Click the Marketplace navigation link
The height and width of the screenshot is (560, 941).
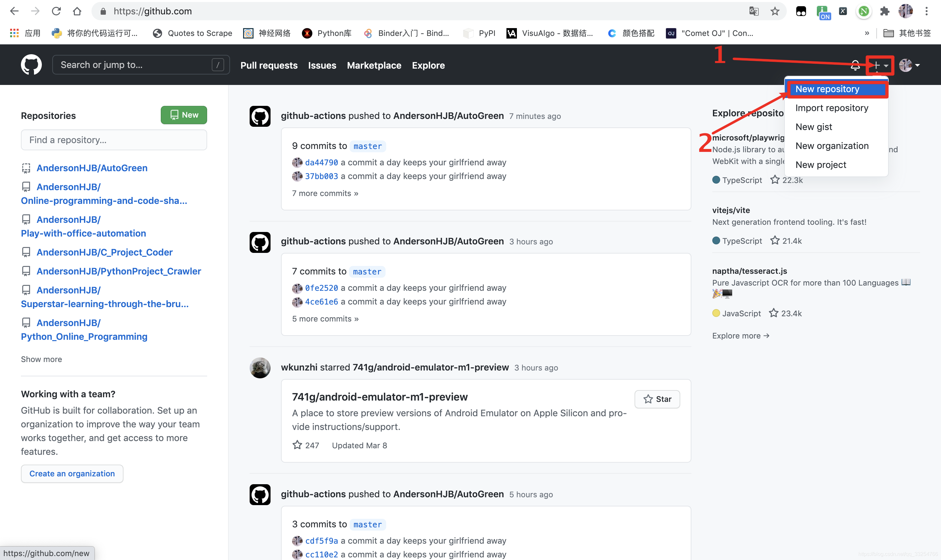374,65
